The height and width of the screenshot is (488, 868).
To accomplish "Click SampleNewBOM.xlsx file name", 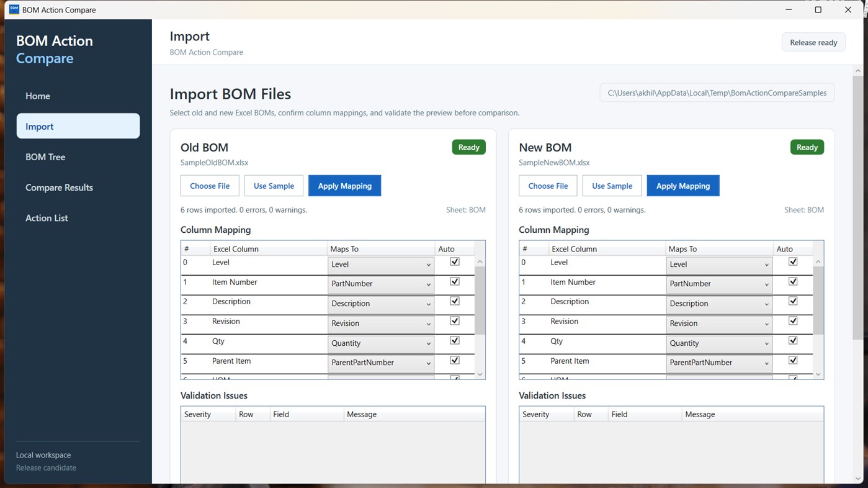I will [x=554, y=163].
